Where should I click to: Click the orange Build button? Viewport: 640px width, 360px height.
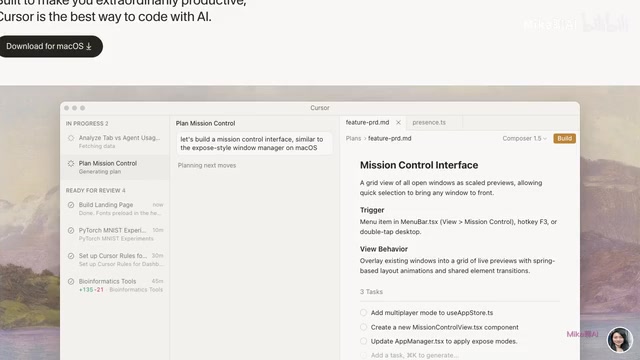coord(564,138)
